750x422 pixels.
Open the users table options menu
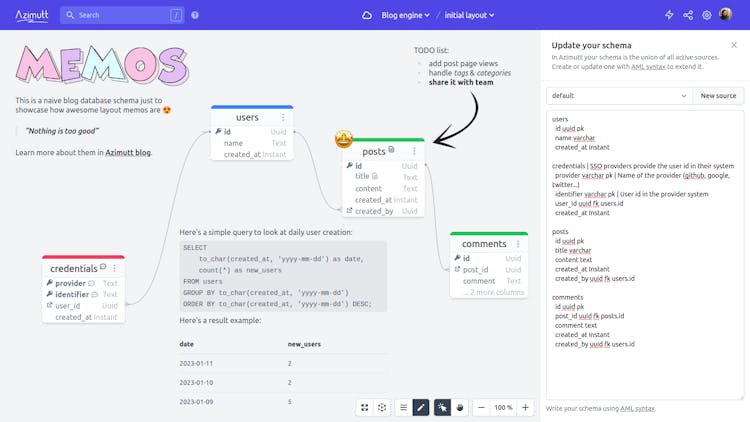click(283, 117)
